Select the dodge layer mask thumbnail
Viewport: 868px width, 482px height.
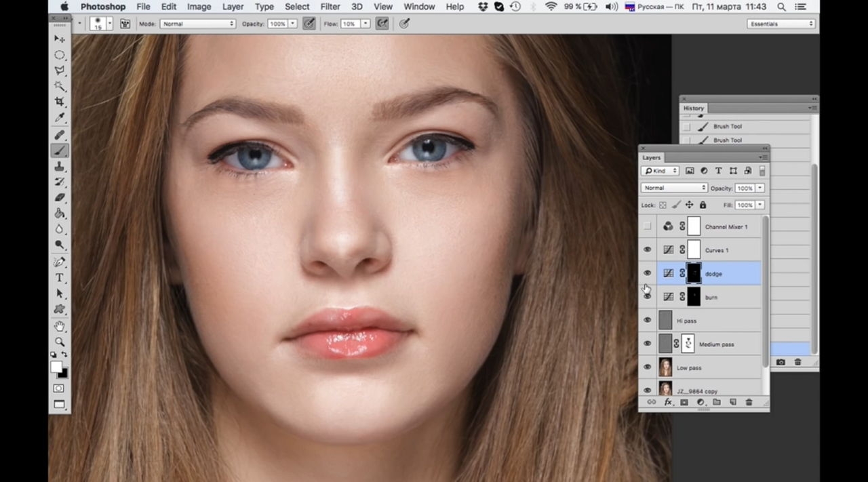(x=694, y=273)
